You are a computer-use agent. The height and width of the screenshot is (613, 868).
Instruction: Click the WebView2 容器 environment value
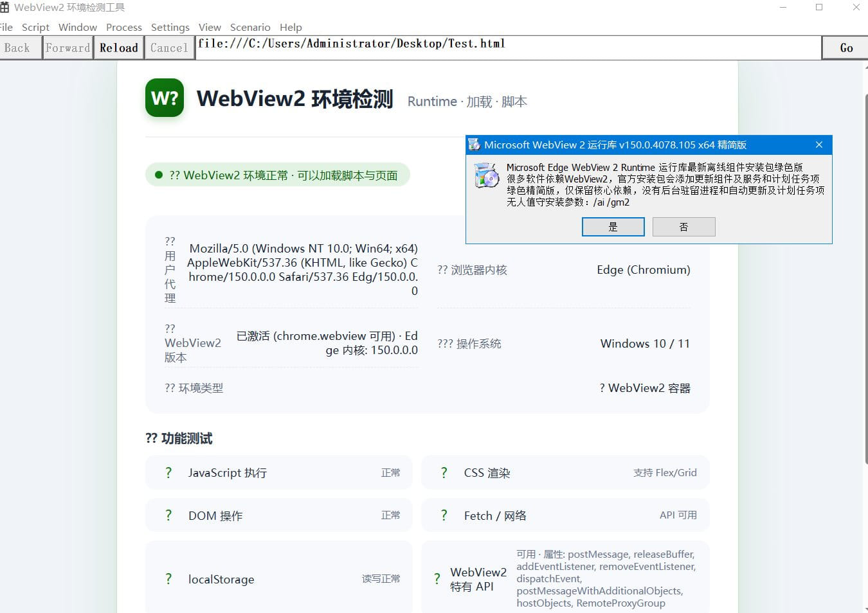coord(645,388)
